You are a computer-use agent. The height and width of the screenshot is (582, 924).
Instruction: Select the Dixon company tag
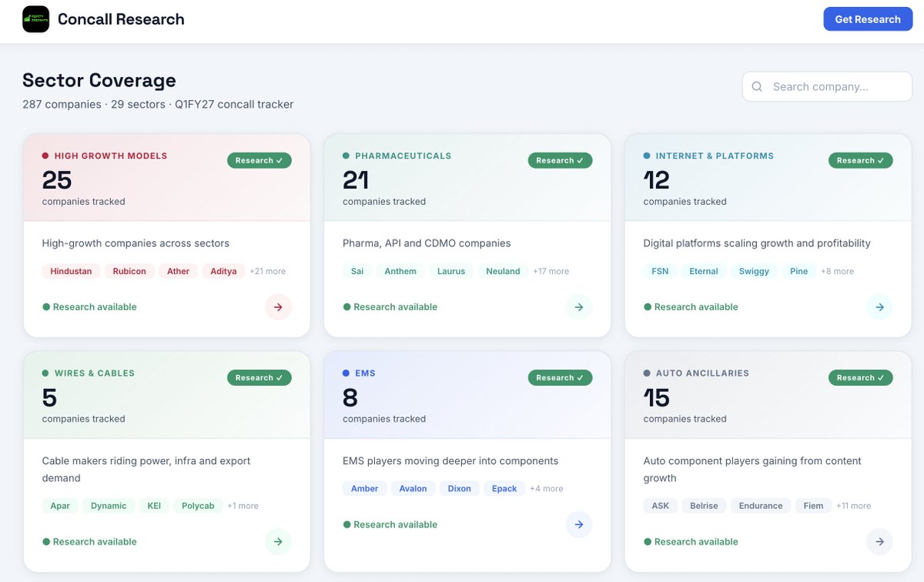(x=460, y=489)
